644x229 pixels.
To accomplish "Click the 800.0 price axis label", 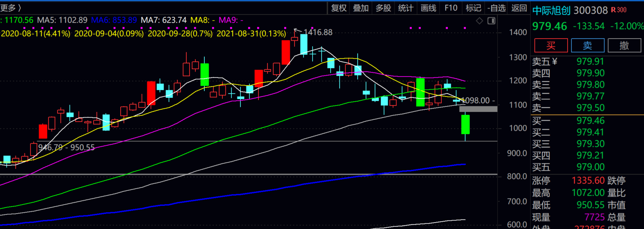I will 516,177.
